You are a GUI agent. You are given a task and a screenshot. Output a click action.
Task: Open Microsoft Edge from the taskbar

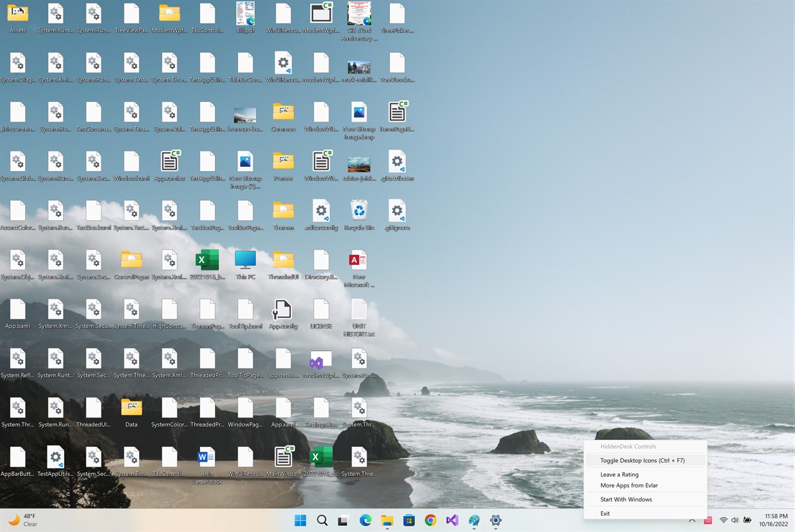click(365, 521)
